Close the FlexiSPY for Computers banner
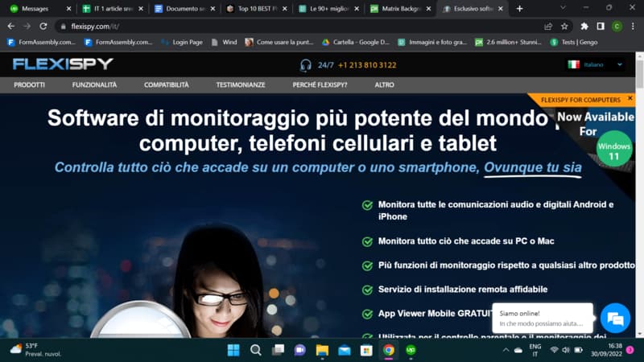The height and width of the screenshot is (362, 644). click(x=630, y=98)
